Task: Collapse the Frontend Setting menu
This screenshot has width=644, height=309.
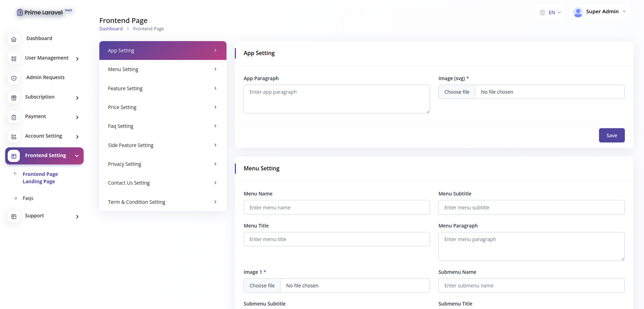Action: pos(77,156)
